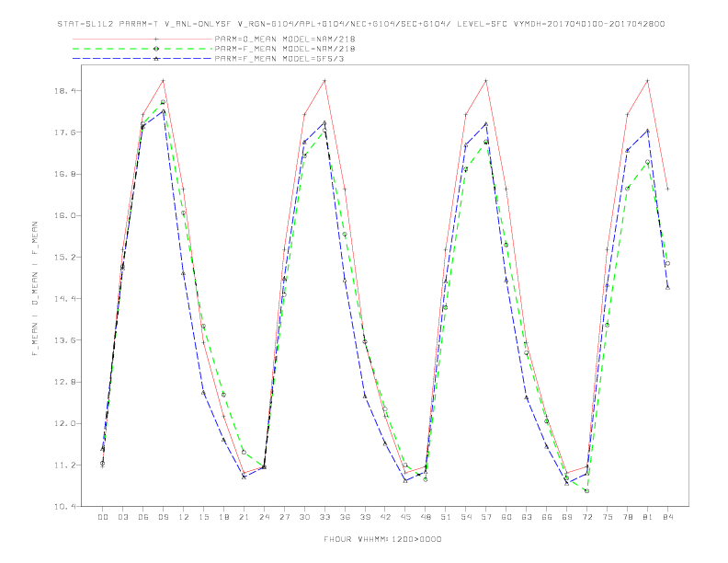Click the x-axis hour label 06
728x563 pixels.
(x=143, y=517)
